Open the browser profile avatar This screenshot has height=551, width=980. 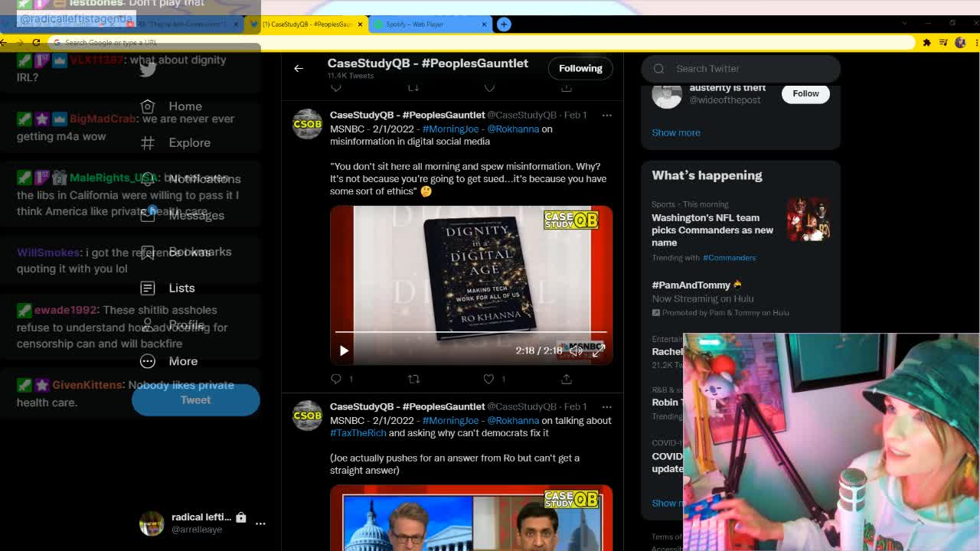pos(960,42)
